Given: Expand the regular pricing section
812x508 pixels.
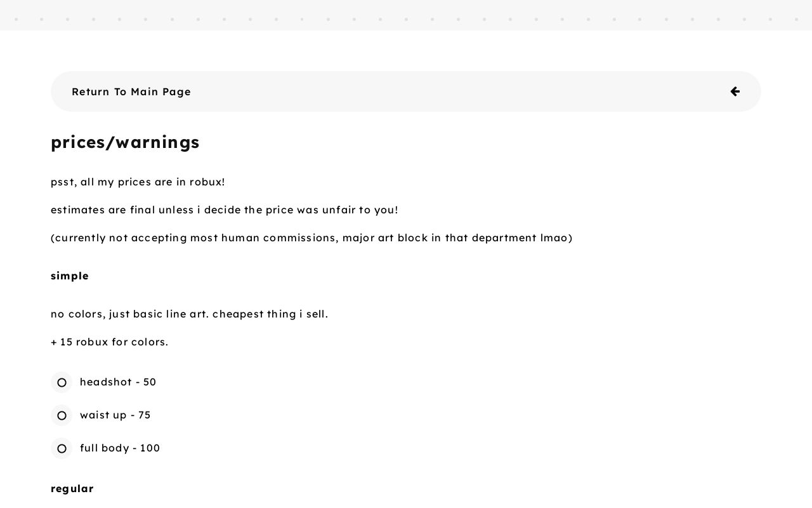Looking at the screenshot, I should 72,488.
